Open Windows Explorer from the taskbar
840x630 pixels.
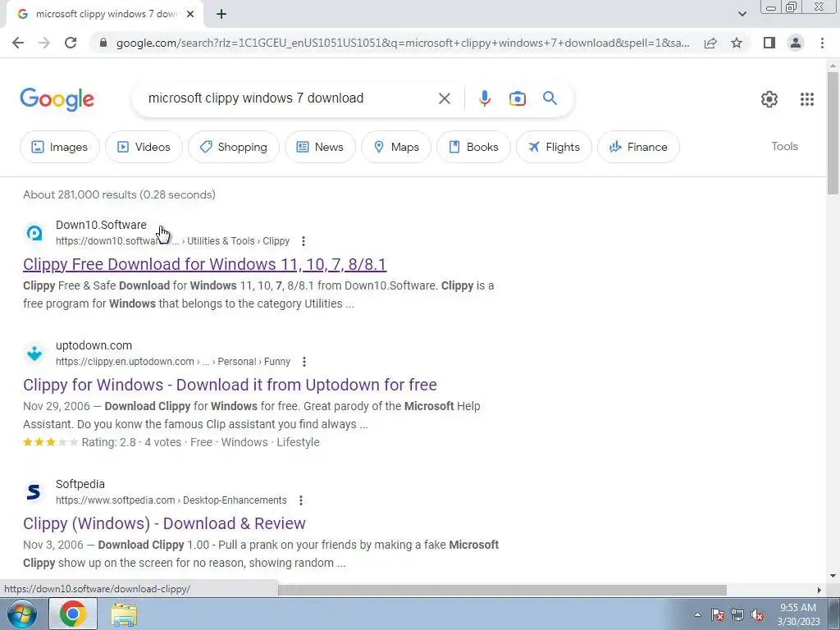tap(124, 614)
